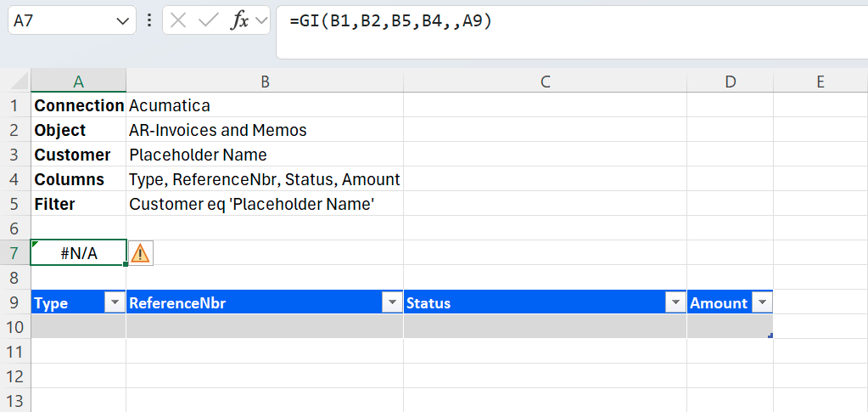Click the Cancel X icon in formula bar
The image size is (868, 412).
click(x=178, y=21)
